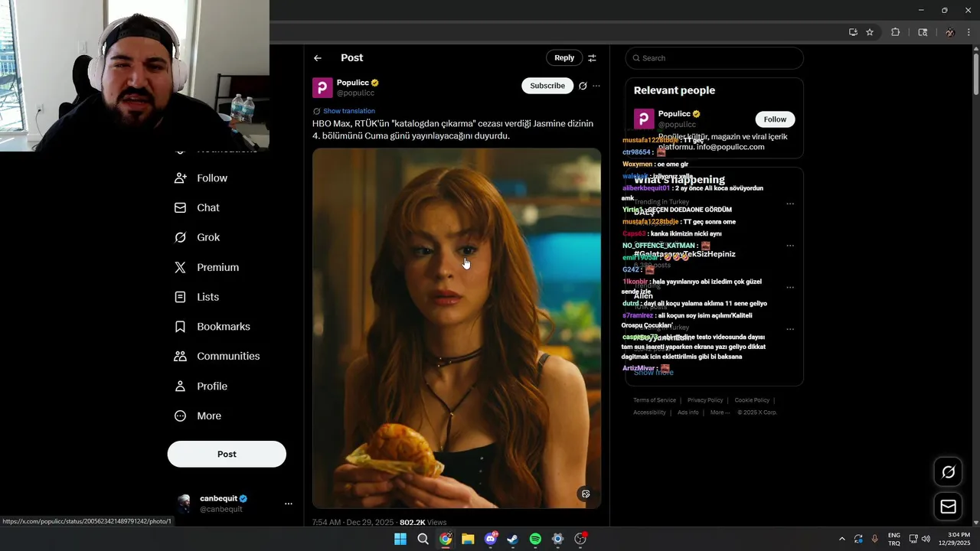Open Premium in the left sidebar

click(207, 267)
